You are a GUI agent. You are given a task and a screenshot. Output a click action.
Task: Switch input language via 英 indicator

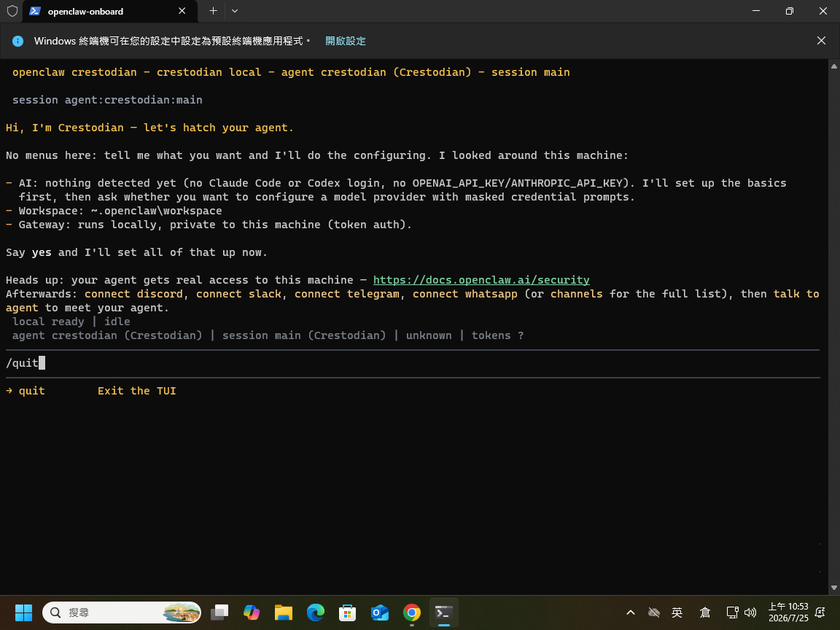pyautogui.click(x=677, y=612)
